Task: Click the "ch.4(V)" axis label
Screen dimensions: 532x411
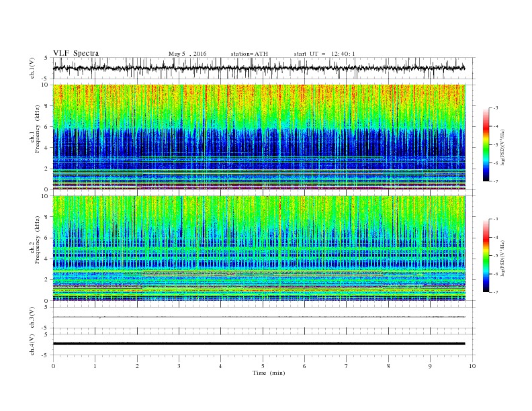Action: pyautogui.click(x=32, y=345)
